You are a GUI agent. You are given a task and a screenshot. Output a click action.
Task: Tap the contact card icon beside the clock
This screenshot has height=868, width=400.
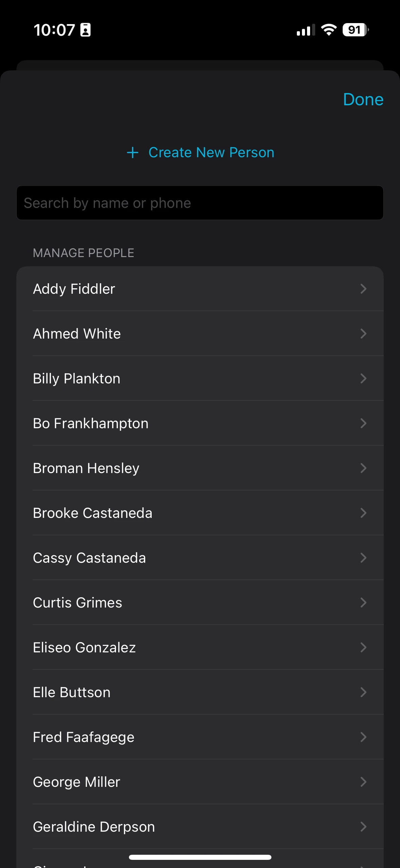85,30
